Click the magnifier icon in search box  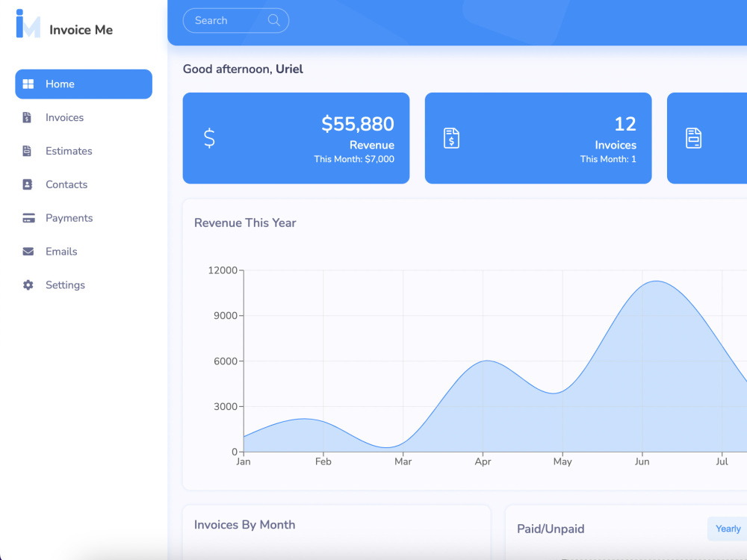coord(273,20)
